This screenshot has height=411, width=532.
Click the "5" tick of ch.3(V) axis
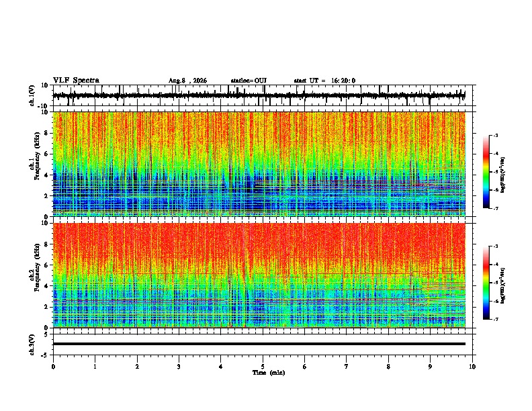click(x=46, y=334)
